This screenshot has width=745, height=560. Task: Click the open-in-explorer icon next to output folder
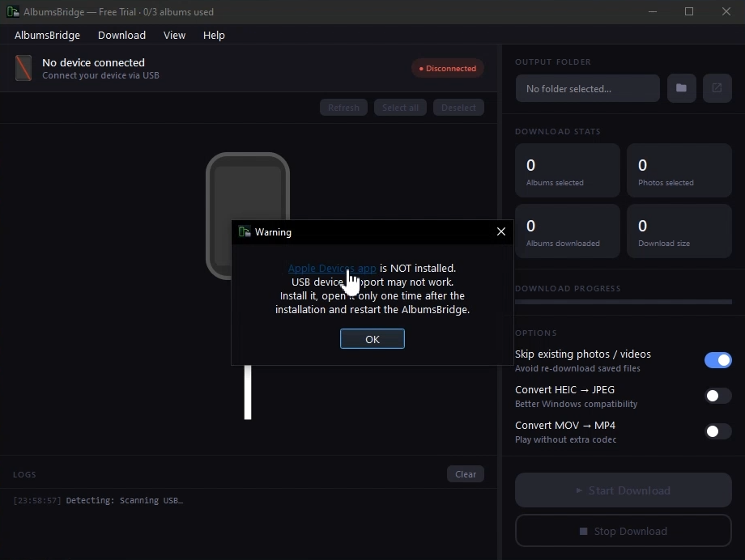717,88
